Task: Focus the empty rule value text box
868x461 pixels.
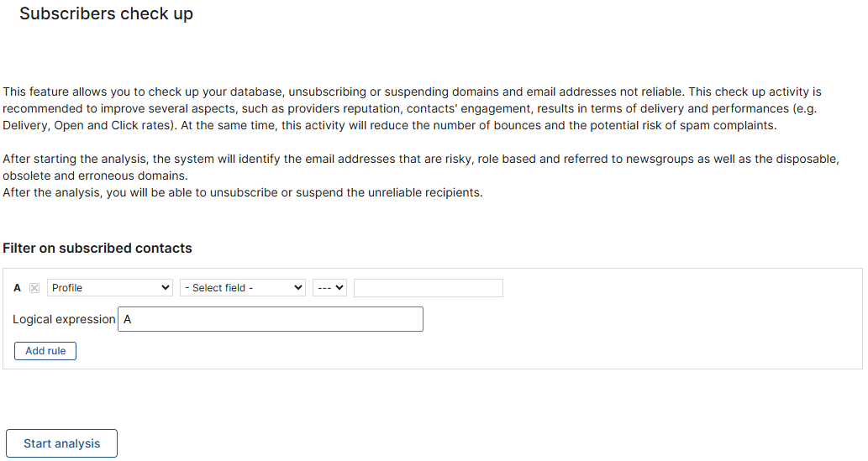Action: tap(428, 288)
